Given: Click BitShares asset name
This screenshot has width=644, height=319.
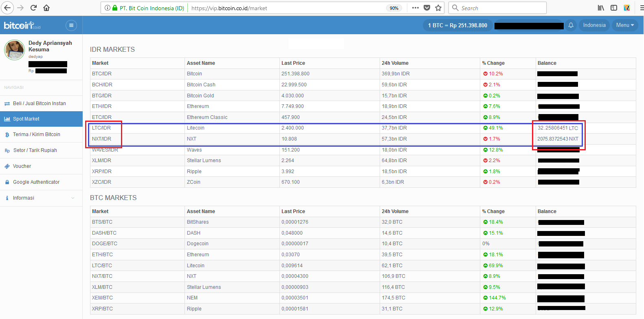Looking at the screenshot, I should point(198,222).
